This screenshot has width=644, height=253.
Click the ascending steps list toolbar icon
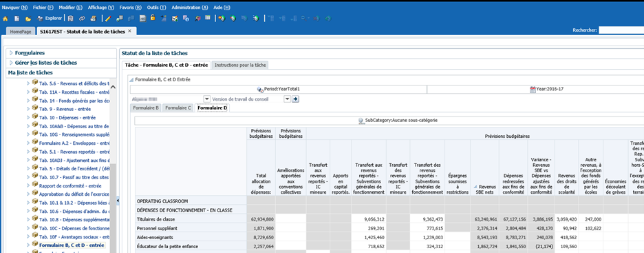tap(164, 19)
